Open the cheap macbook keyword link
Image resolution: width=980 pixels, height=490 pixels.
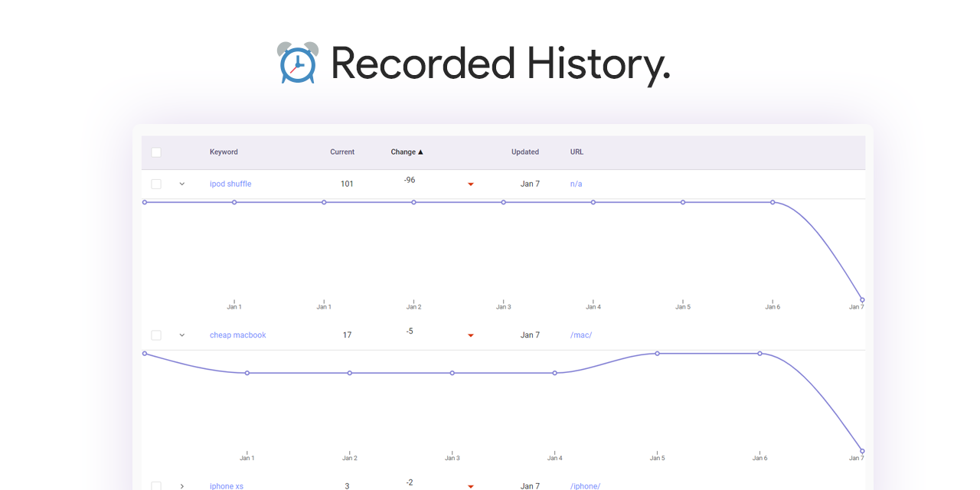point(238,335)
